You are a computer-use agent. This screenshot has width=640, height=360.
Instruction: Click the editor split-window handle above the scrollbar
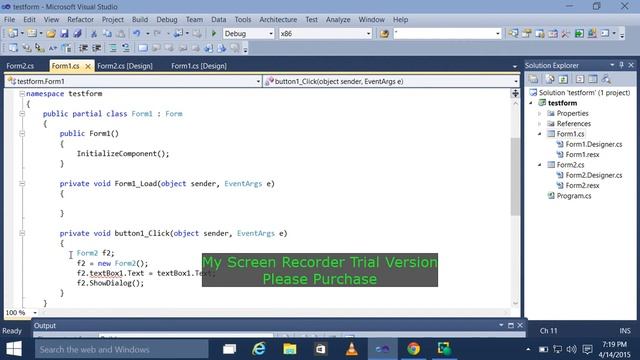[x=515, y=93]
